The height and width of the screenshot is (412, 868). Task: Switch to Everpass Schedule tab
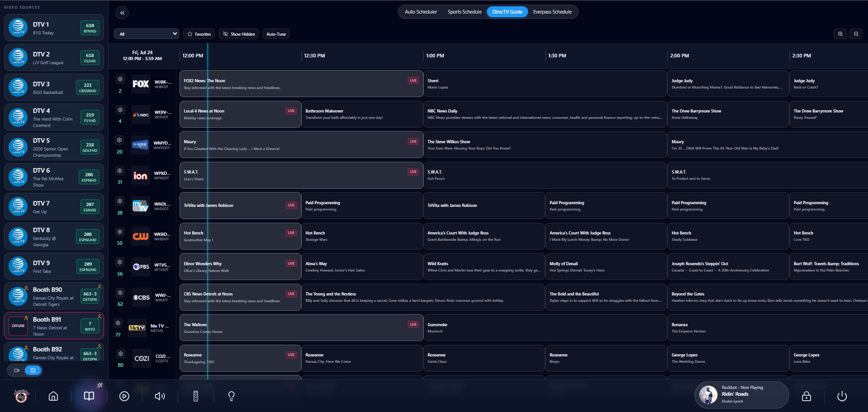point(552,12)
